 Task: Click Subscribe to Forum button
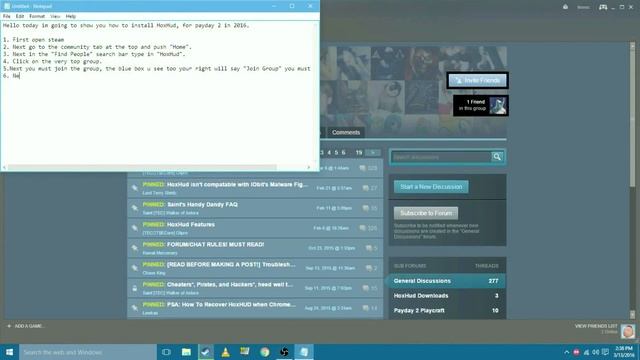click(x=426, y=213)
